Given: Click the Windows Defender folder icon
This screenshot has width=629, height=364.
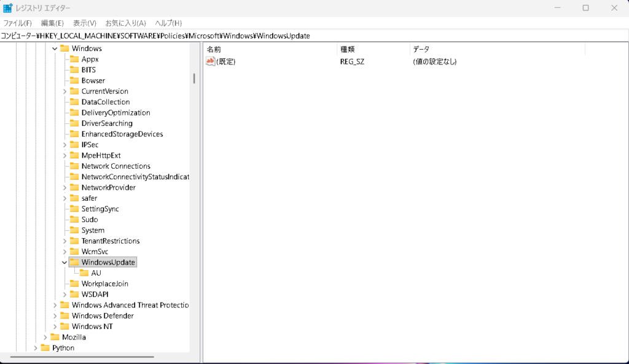Looking at the screenshot, I should click(x=65, y=316).
